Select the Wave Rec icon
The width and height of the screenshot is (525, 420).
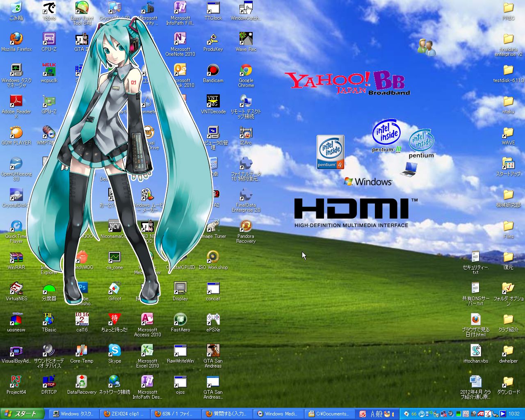click(246, 42)
